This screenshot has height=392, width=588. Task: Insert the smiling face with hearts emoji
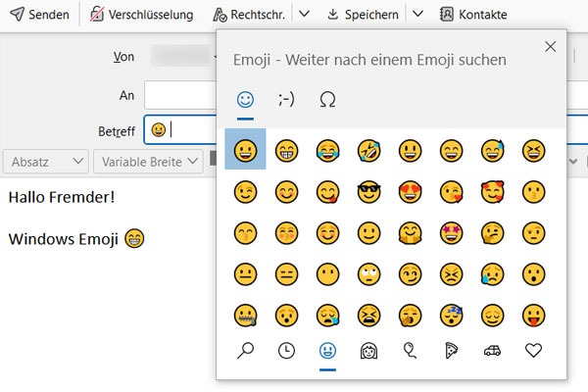click(492, 192)
